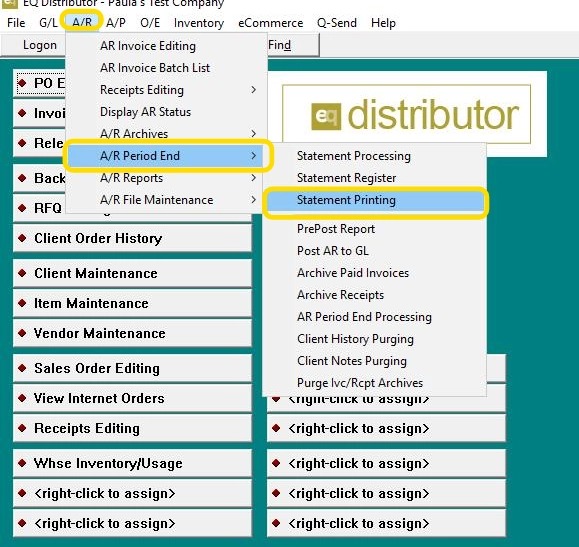The height and width of the screenshot is (547, 579).
Task: Expand arrow beside A/R Archives
Action: 253,134
